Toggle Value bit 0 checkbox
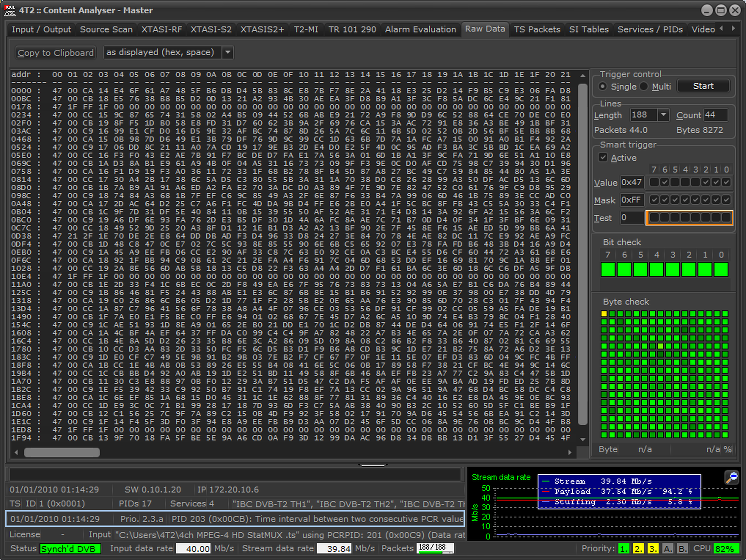The image size is (746, 560). pyautogui.click(x=726, y=182)
